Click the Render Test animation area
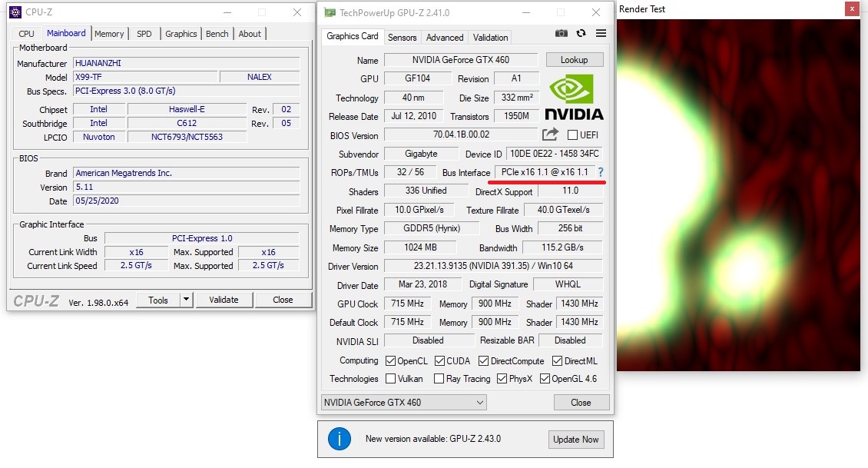This screenshot has width=868, height=468. click(x=738, y=195)
